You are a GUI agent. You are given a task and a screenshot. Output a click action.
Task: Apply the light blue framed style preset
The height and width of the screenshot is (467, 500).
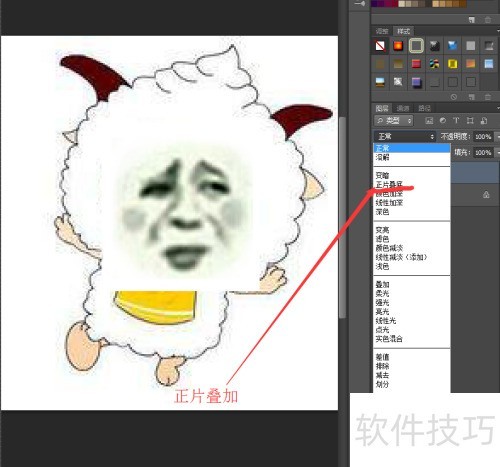pos(489,64)
